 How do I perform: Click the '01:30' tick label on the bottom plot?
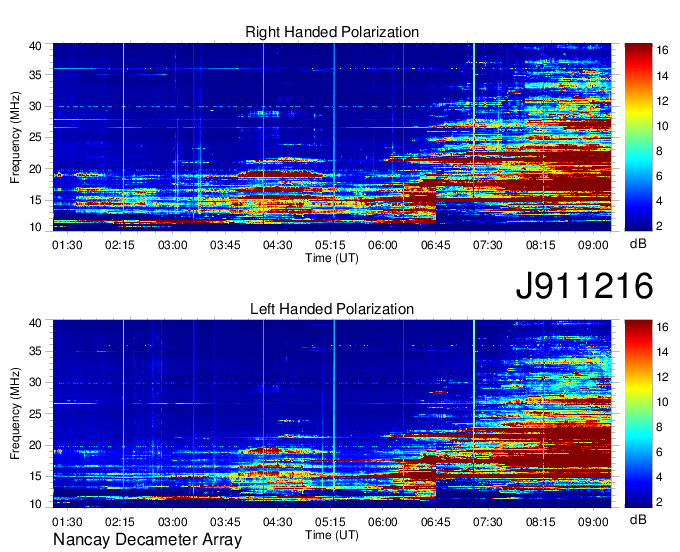(67, 522)
